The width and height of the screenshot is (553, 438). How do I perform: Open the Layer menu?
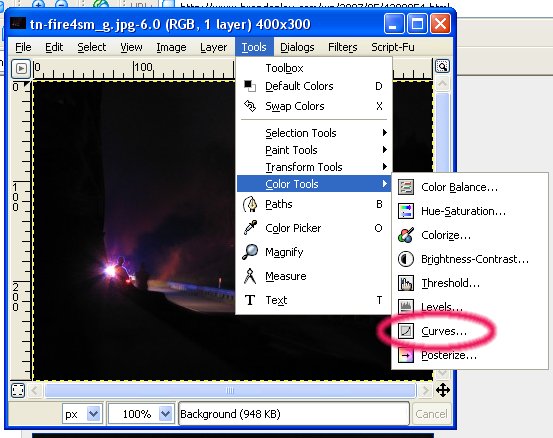point(213,47)
